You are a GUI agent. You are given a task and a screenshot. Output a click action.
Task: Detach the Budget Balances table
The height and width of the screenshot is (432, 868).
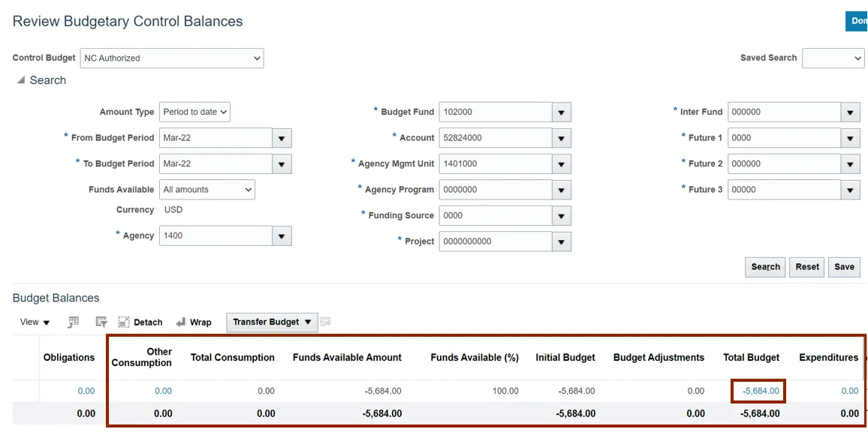click(x=140, y=322)
